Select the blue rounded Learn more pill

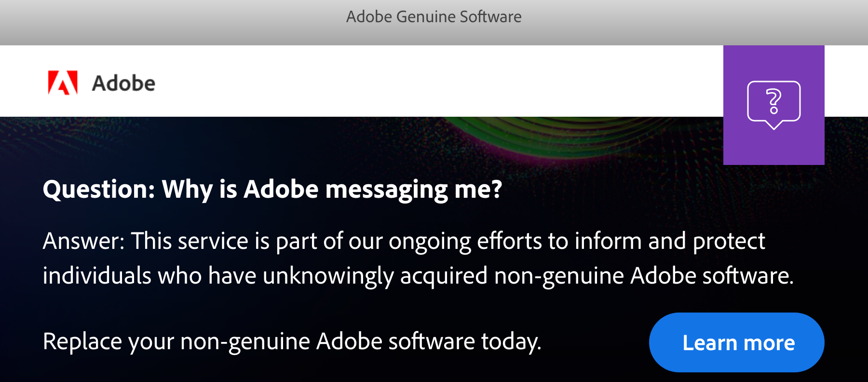click(x=739, y=342)
